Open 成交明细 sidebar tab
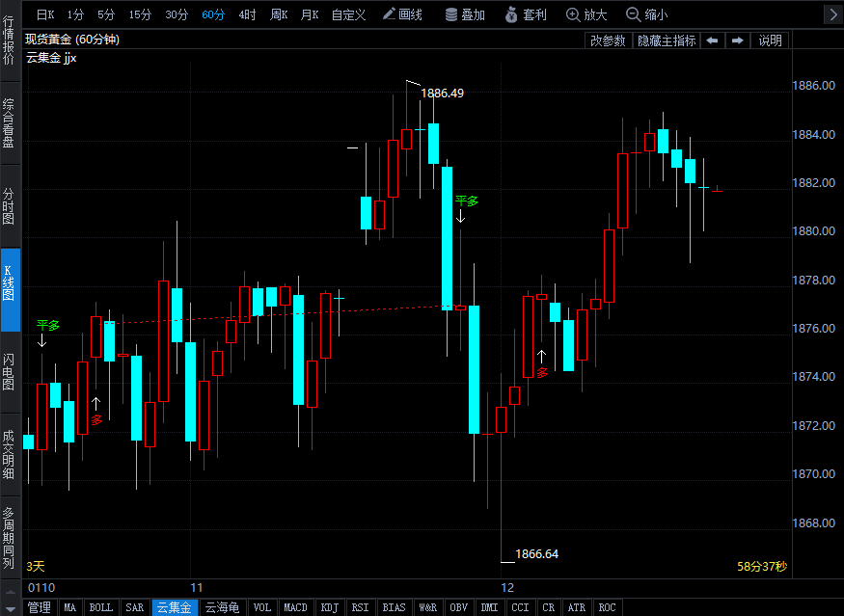 tap(9, 455)
